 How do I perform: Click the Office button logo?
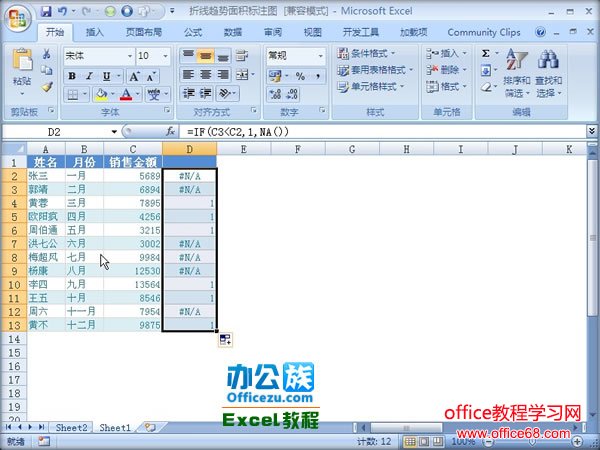(18, 18)
